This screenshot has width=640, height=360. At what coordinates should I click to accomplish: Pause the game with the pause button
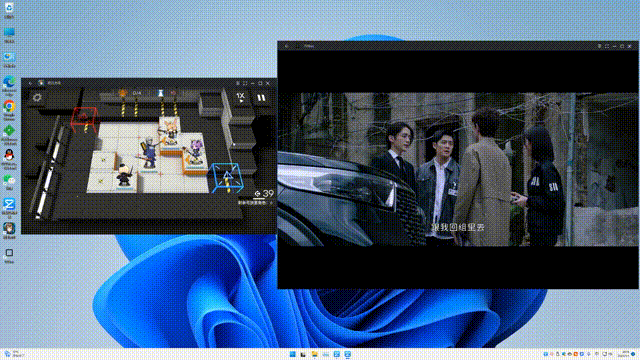[x=261, y=98]
